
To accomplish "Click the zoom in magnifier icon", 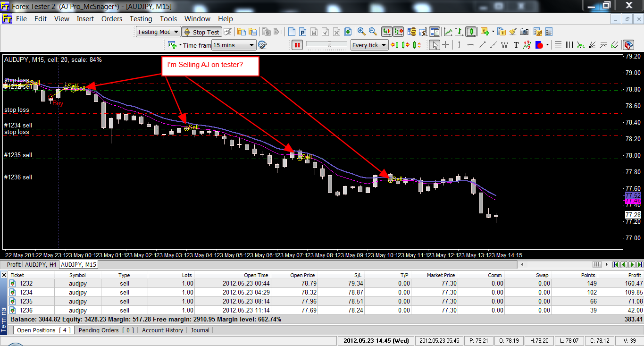I will coord(361,32).
